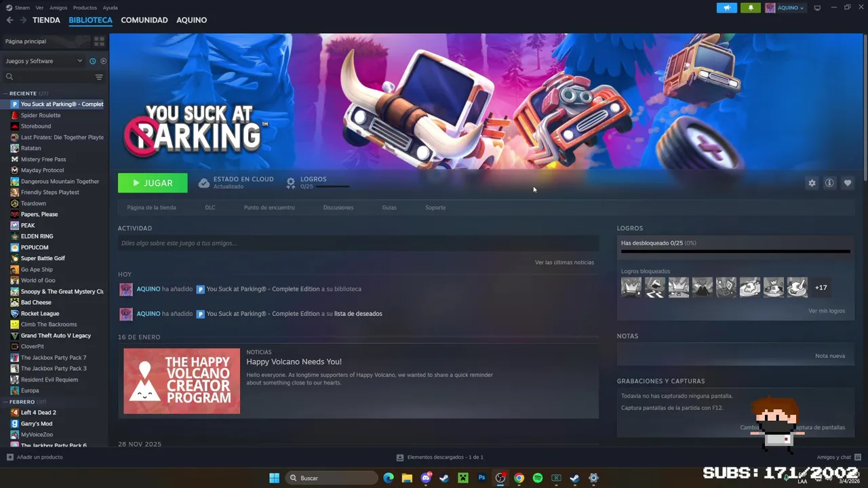Go to the COMUNIDAD tab

144,20
